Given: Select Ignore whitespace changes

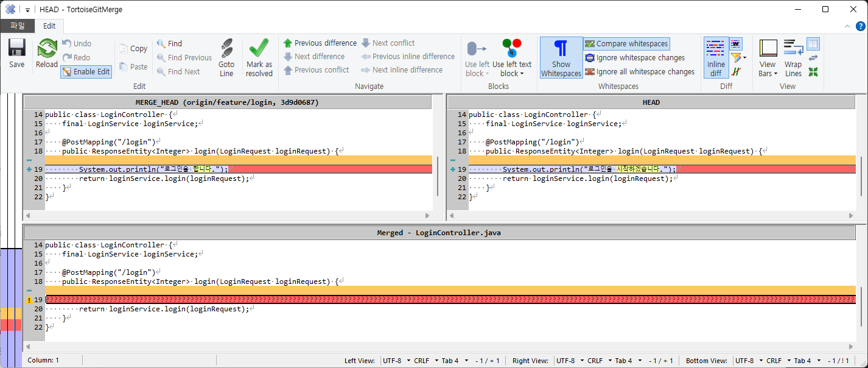Looking at the screenshot, I should click(x=635, y=58).
